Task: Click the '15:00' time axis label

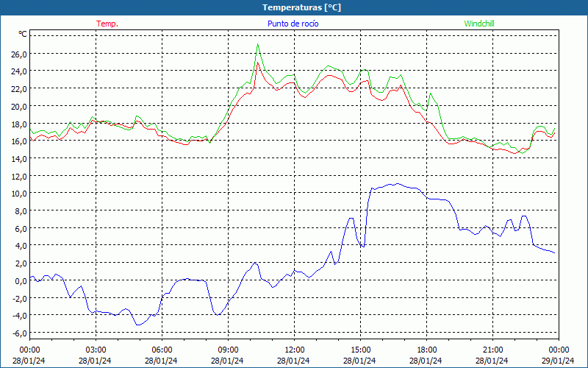Action: (x=360, y=350)
